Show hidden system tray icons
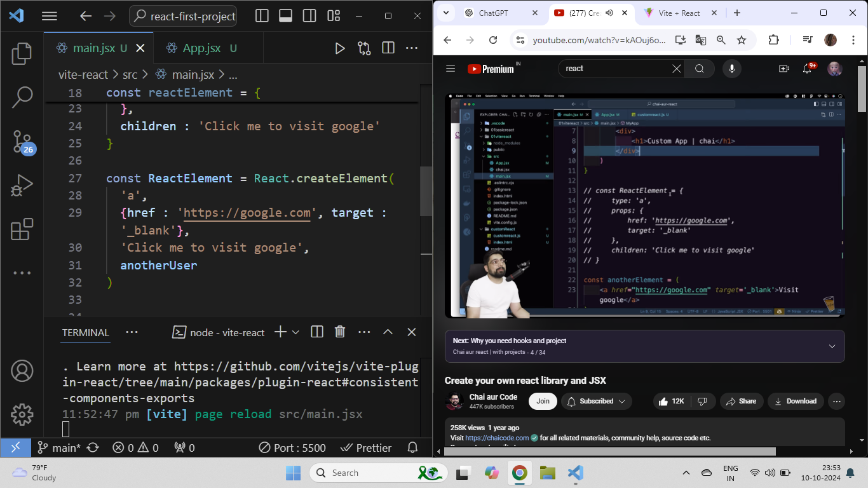 tap(686, 473)
